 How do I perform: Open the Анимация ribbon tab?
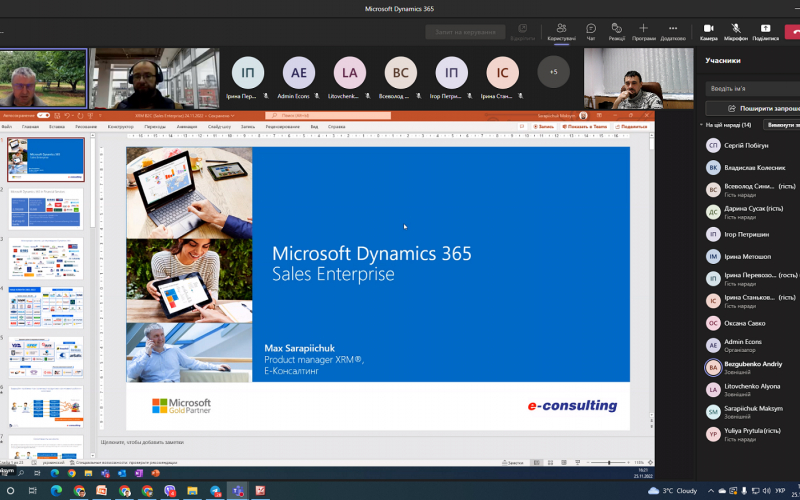[187, 127]
